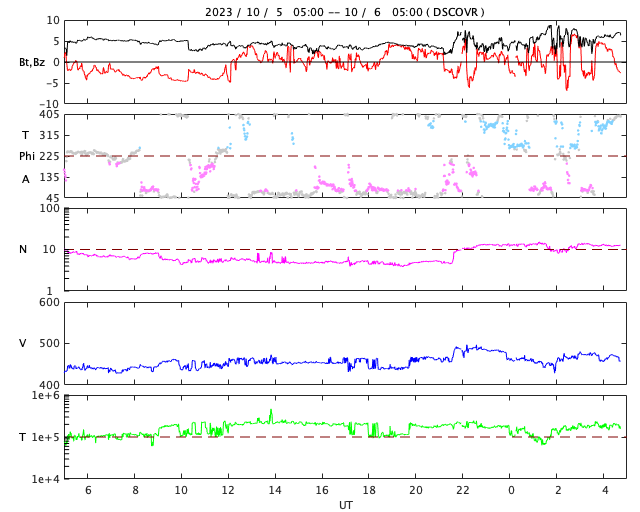The image size is (640, 512).
Task: Click the 16 hour label on the time axis
Action: pyautogui.click(x=322, y=490)
